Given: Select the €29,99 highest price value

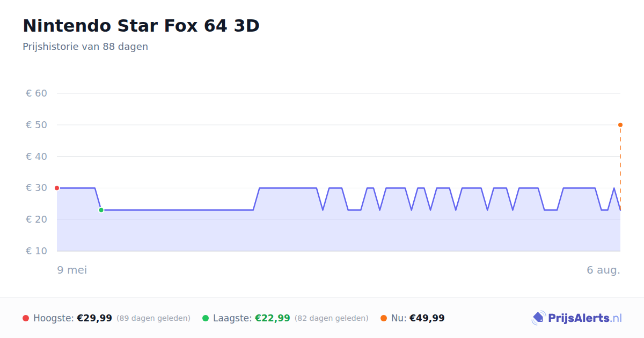Looking at the screenshot, I should [94, 318].
